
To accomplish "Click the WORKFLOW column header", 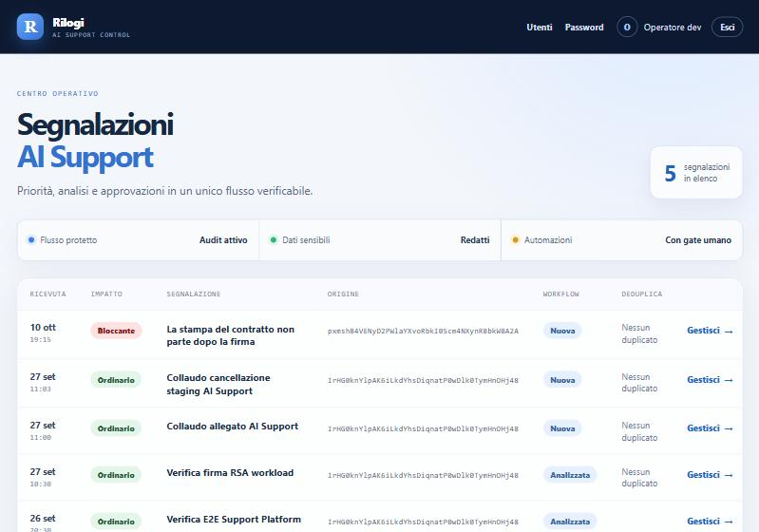I will [x=561, y=294].
